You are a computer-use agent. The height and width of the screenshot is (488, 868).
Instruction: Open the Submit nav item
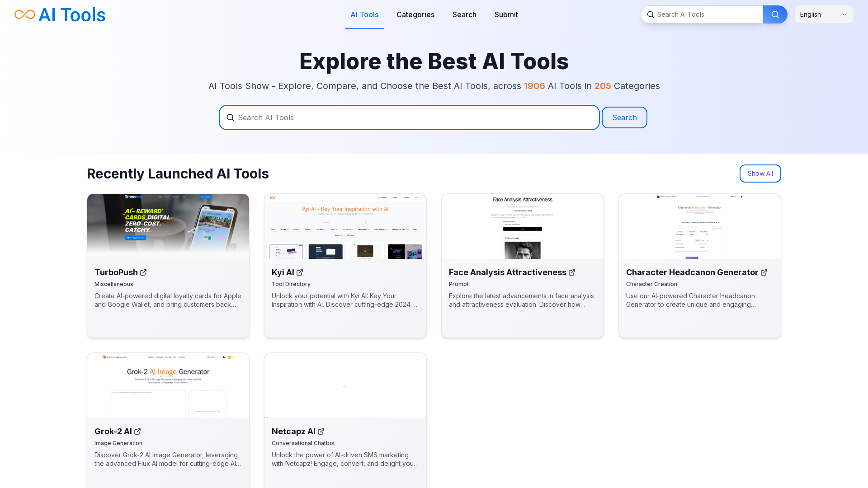[x=506, y=14]
